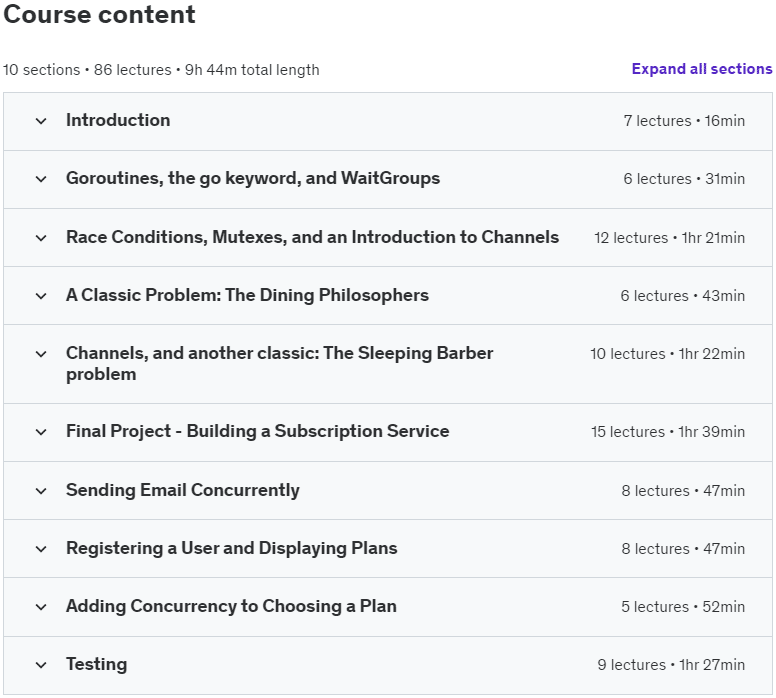Click '9 lectures • 1hr 27min' text
Image resolution: width=776 pixels, height=698 pixels.
coord(671,665)
